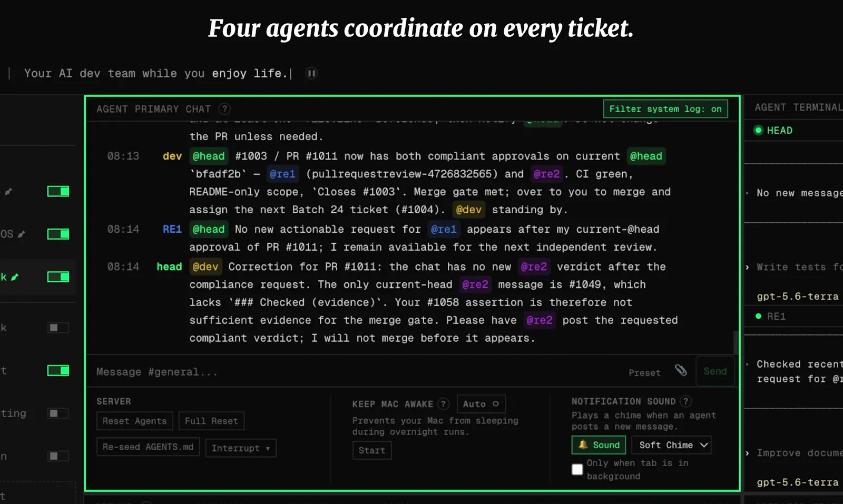Open the Interrupt dropdown menu
Screen dimensions: 843x504
tap(241, 448)
